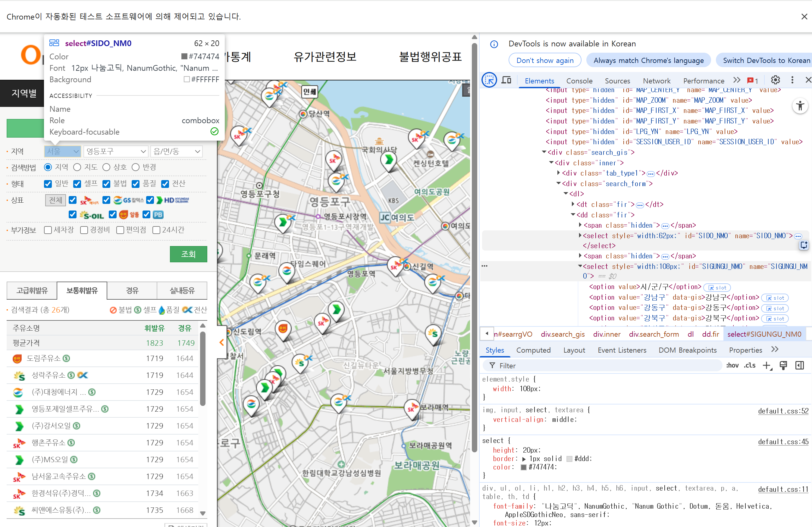Enable the 24시간 checkbox

156,230
